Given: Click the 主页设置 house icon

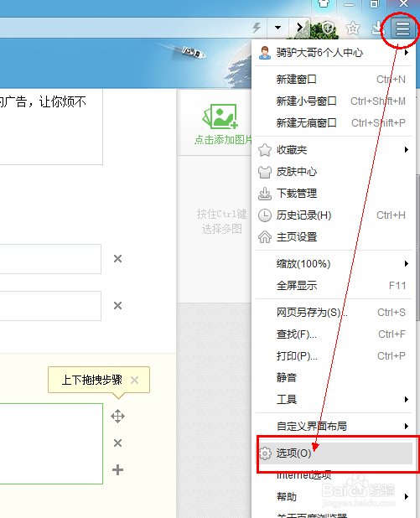Looking at the screenshot, I should [x=265, y=237].
